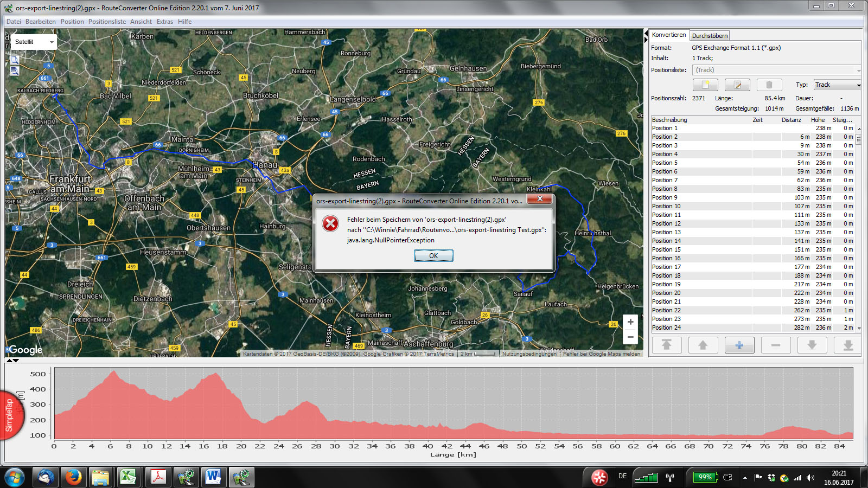Click the Nutzungsbedingungen link on map
868x488 pixels.
529,354
